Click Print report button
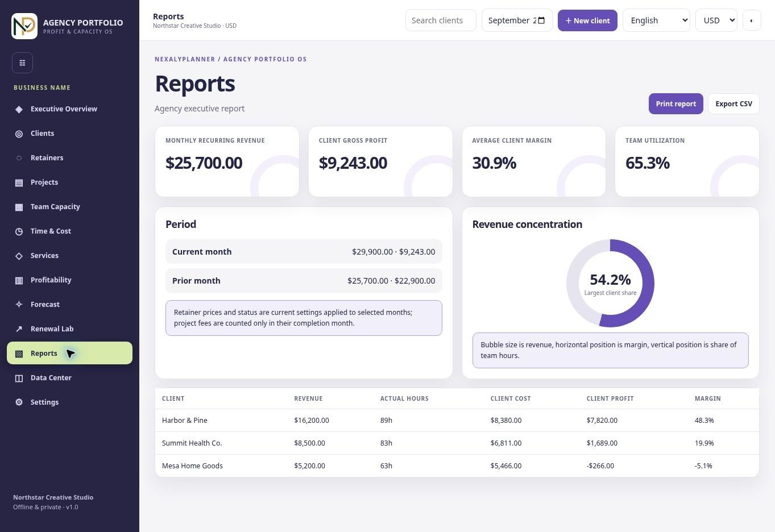The height and width of the screenshot is (532, 775). point(675,103)
